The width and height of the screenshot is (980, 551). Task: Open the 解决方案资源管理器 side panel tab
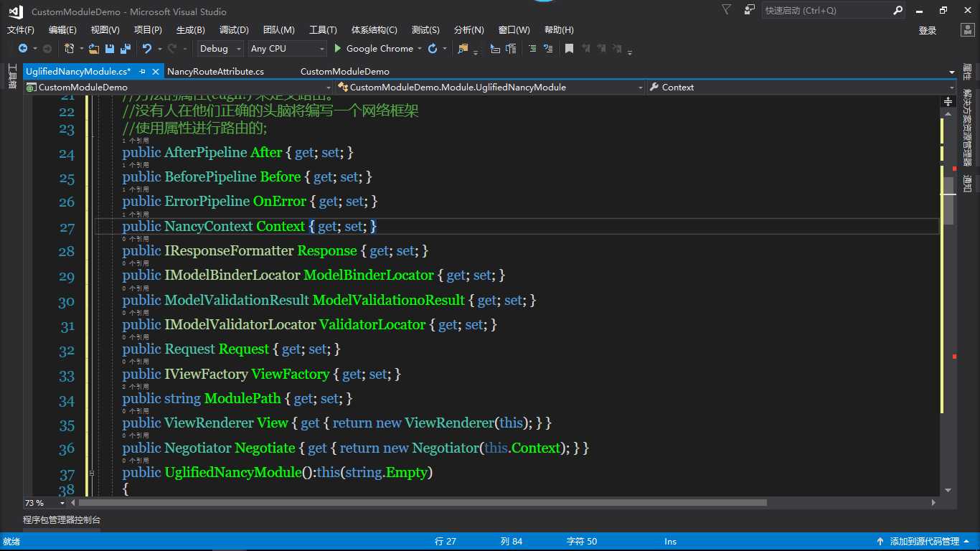[967, 128]
